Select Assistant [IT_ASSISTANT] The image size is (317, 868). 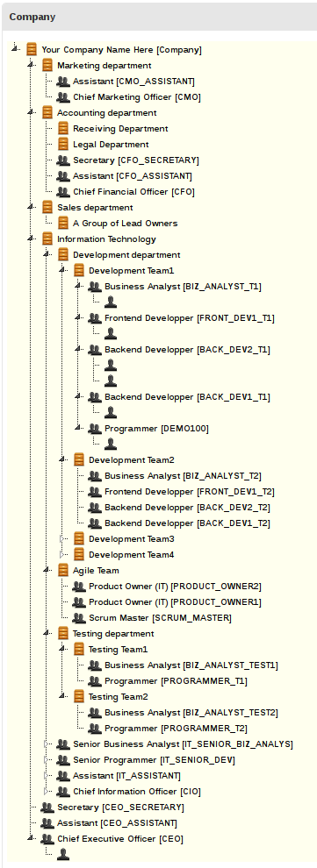click(127, 776)
